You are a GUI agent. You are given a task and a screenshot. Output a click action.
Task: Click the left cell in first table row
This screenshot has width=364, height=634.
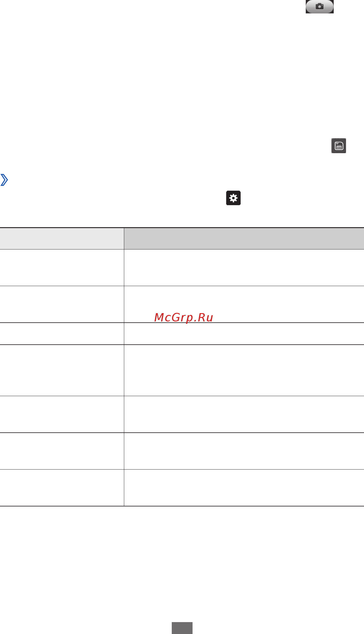(62, 268)
